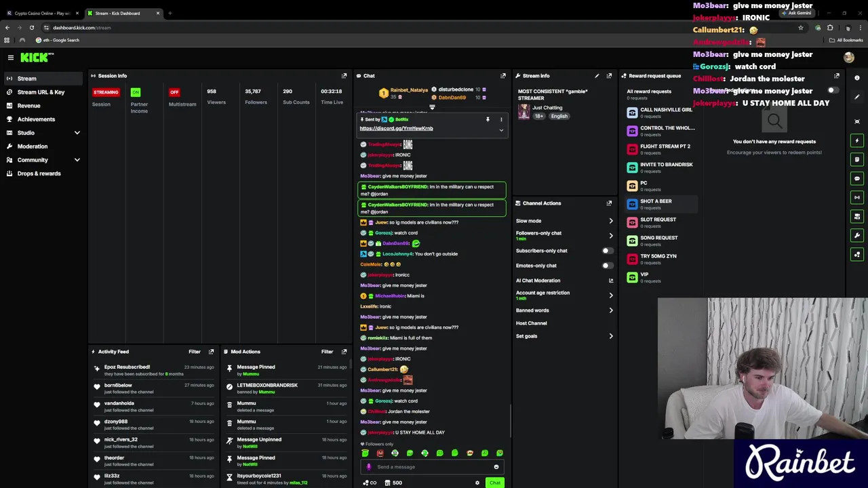Open a new browser tab
Image resolution: width=868 pixels, height=488 pixels.
point(170,13)
